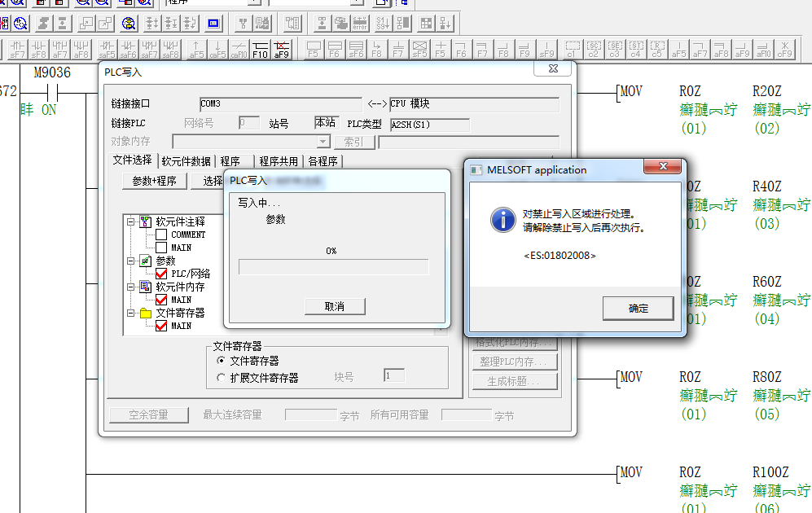Click the sF5 ladder symbol toolbar icon
This screenshot has width=812, height=513.
tap(419, 50)
